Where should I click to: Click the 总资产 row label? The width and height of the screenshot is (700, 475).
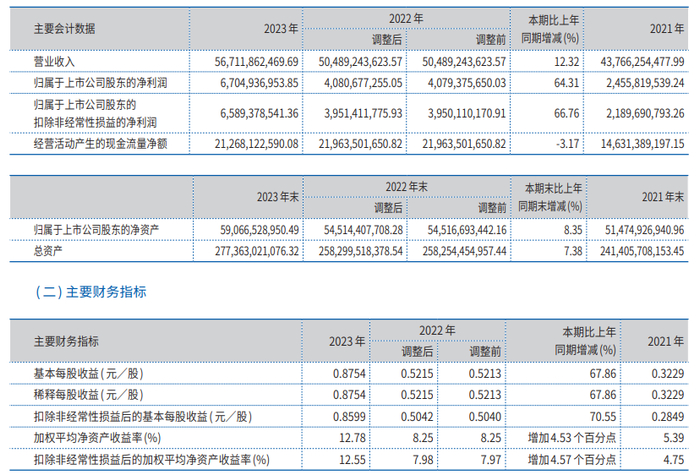48,251
